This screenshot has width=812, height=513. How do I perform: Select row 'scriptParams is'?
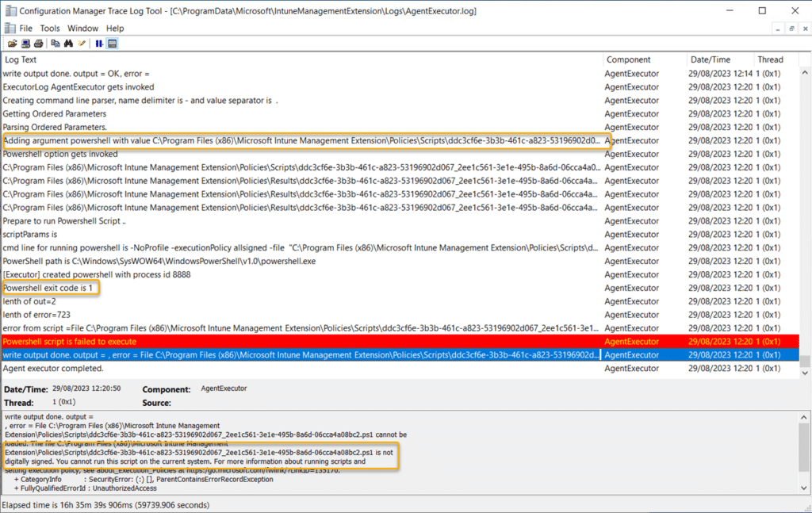(x=400, y=235)
